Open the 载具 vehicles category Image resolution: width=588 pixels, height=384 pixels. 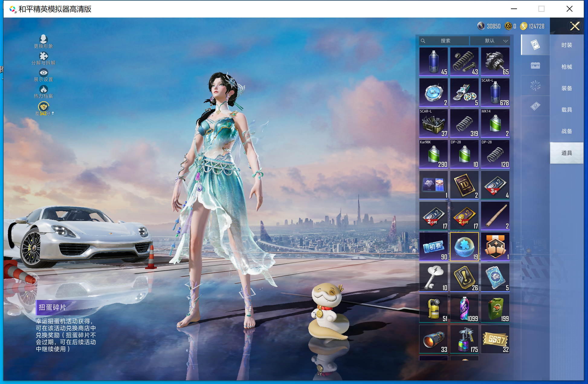click(x=567, y=110)
